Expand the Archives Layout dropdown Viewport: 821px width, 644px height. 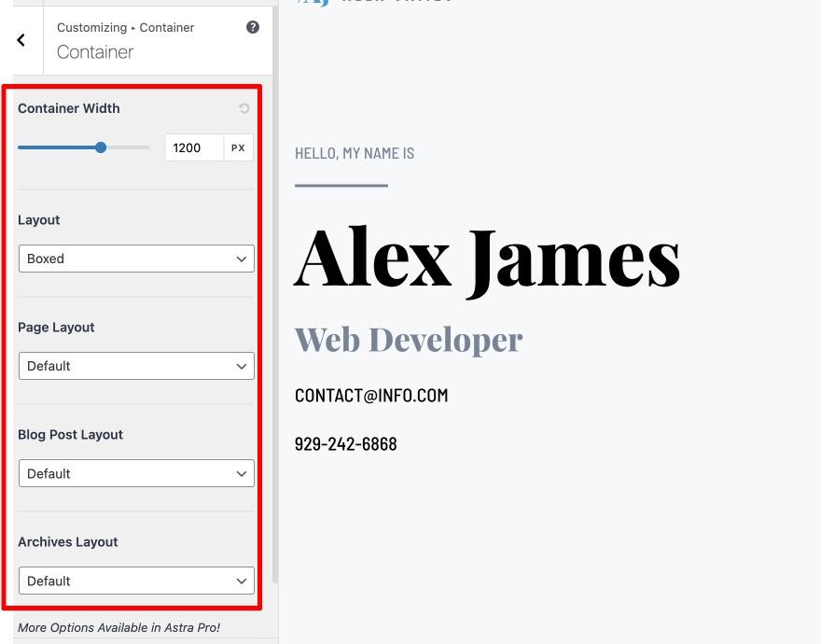click(x=136, y=581)
